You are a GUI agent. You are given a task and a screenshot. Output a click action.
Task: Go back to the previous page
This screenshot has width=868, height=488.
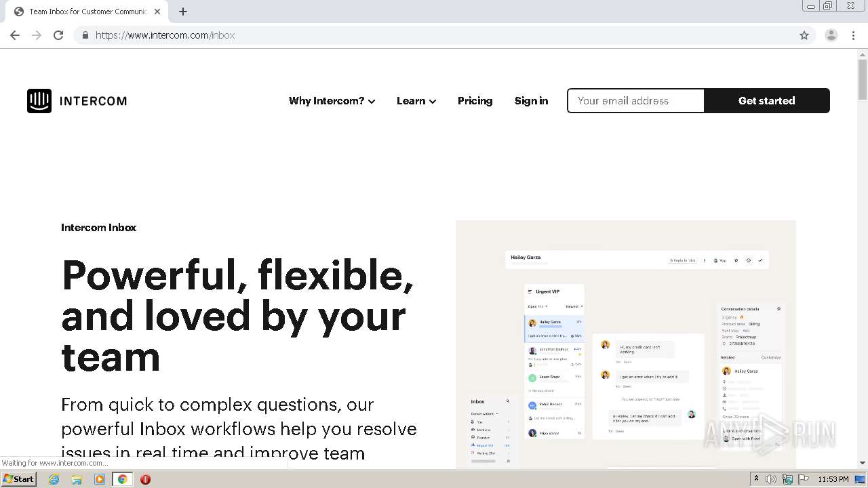point(15,35)
